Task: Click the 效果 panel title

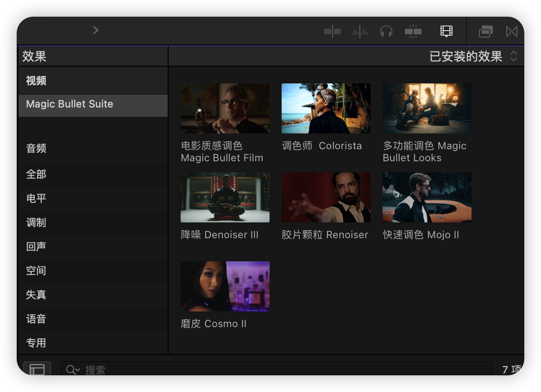Action: coord(34,56)
